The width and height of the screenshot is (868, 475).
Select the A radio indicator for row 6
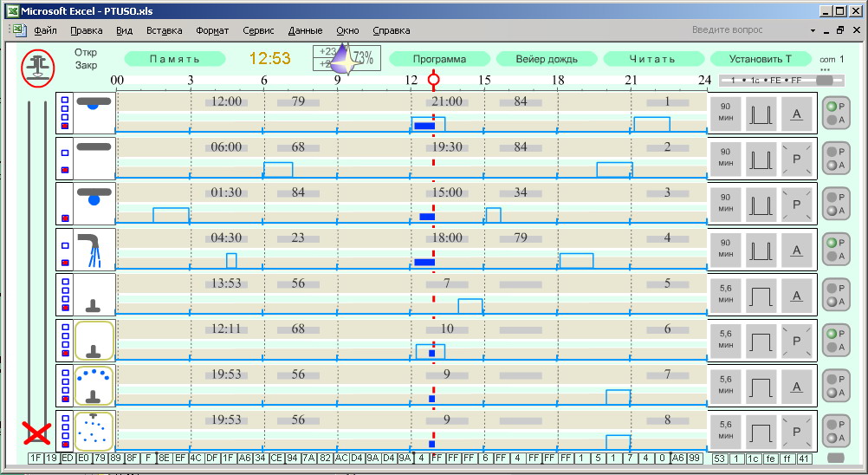tap(832, 348)
